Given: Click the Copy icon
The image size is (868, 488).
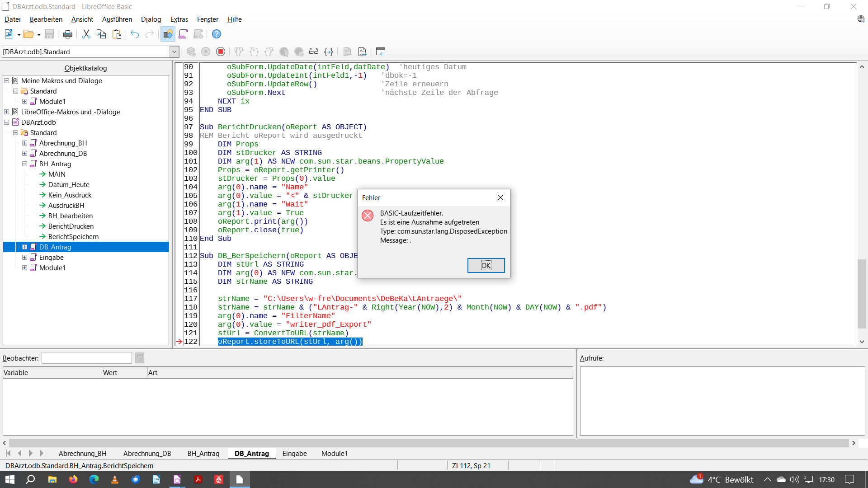Looking at the screenshot, I should click(101, 34).
